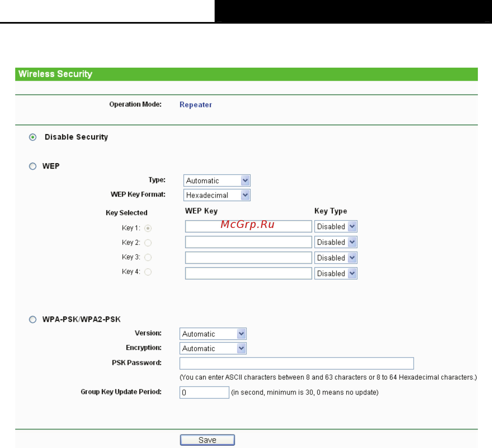
Task: Click the WPA-PSK/WPA2-PSK label text
Action: tap(82, 319)
